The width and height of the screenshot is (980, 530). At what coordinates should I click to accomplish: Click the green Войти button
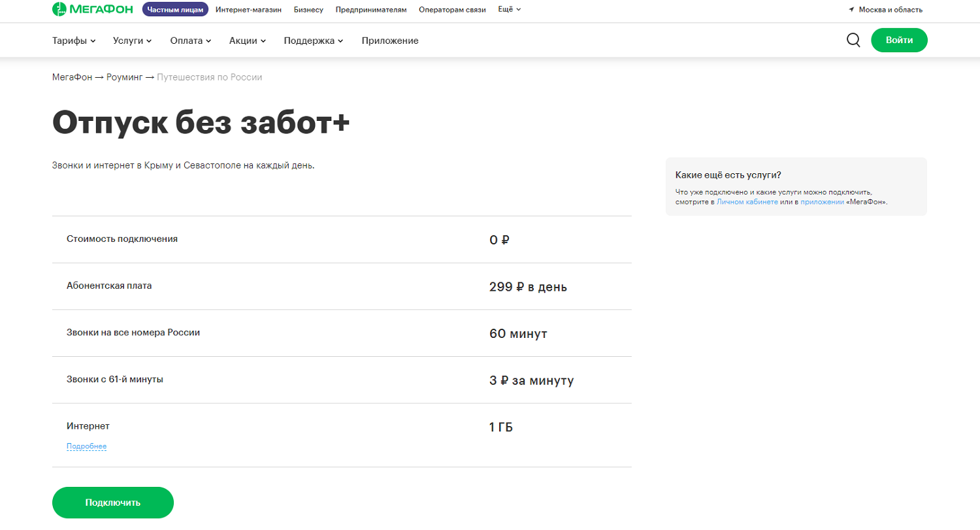[x=899, y=40]
